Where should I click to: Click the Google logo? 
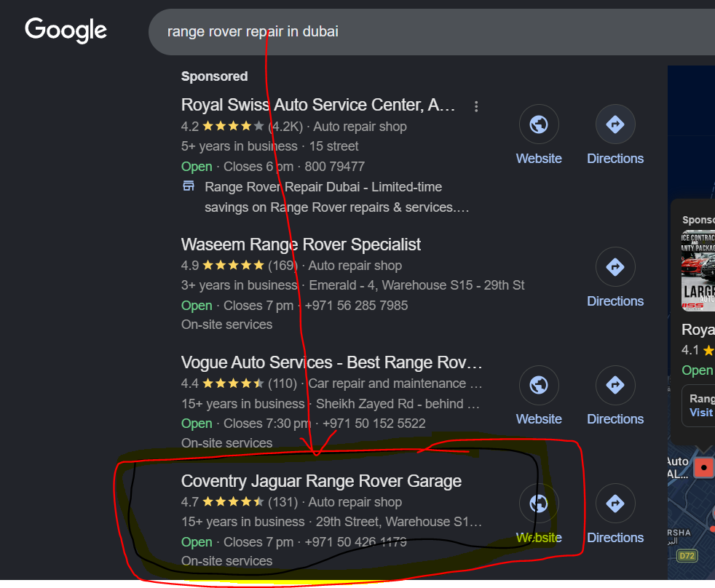(66, 31)
